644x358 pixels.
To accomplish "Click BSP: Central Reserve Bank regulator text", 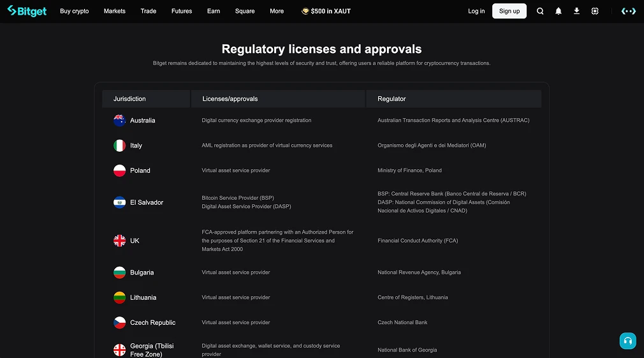I will (x=452, y=193).
